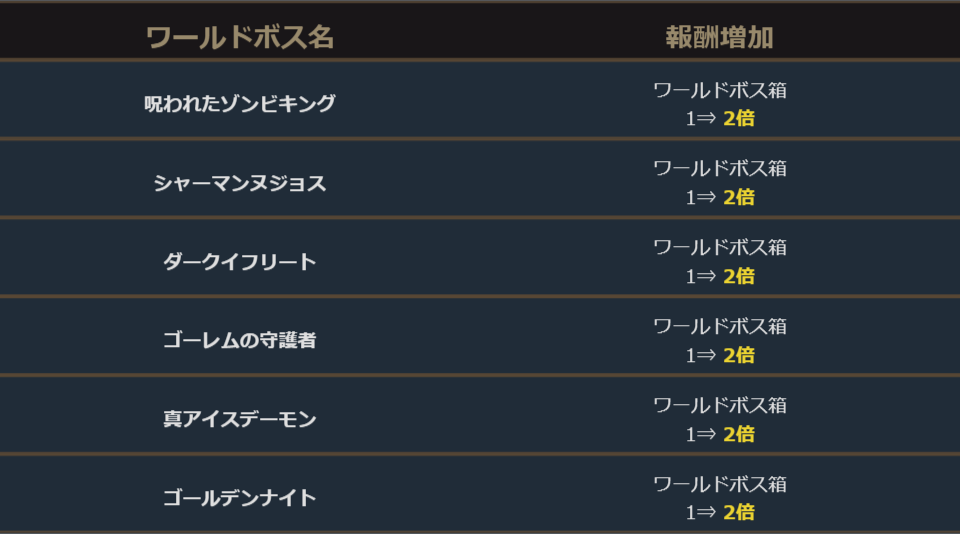Click yellow 2倍 value for 真アイスデーモン
Screen dimensions: 960x534
point(739,434)
